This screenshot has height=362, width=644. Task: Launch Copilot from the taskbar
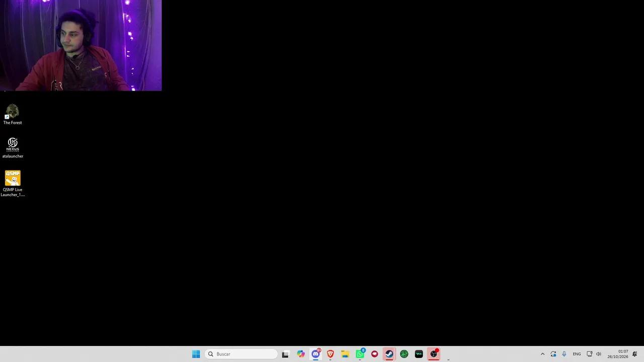pos(301,354)
